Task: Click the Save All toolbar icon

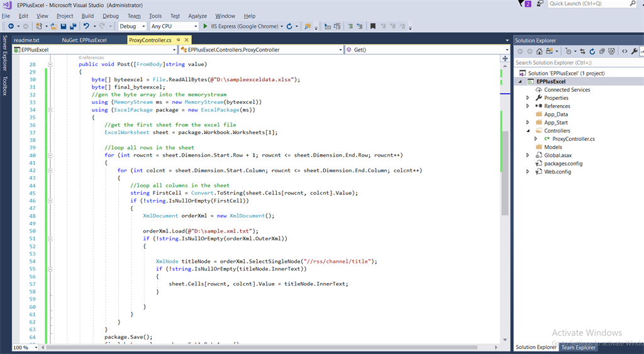Action: click(x=73, y=26)
